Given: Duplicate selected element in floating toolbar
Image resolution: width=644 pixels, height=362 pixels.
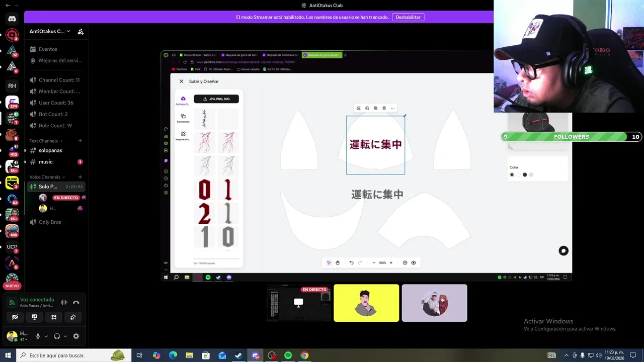Looking at the screenshot, I should point(375,108).
